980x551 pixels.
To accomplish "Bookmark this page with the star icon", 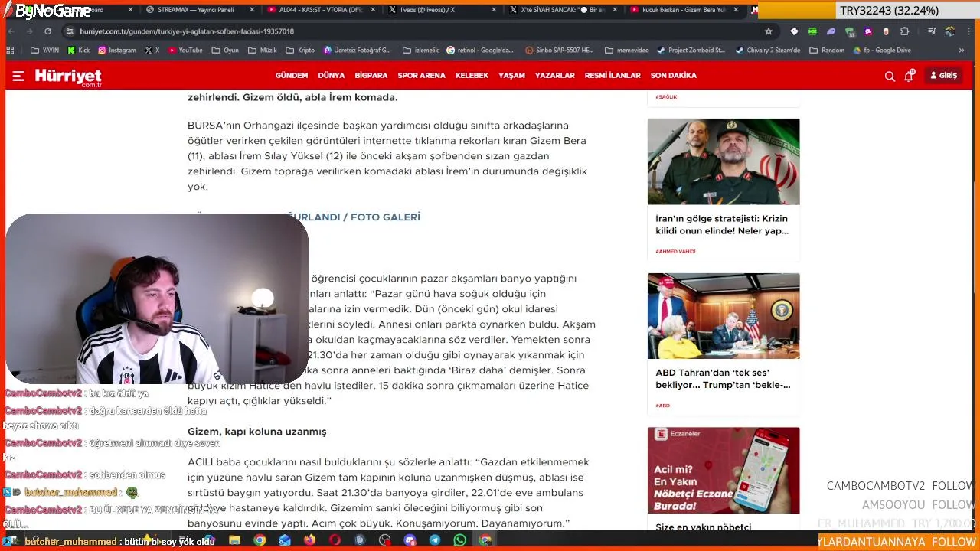I will [x=769, y=31].
